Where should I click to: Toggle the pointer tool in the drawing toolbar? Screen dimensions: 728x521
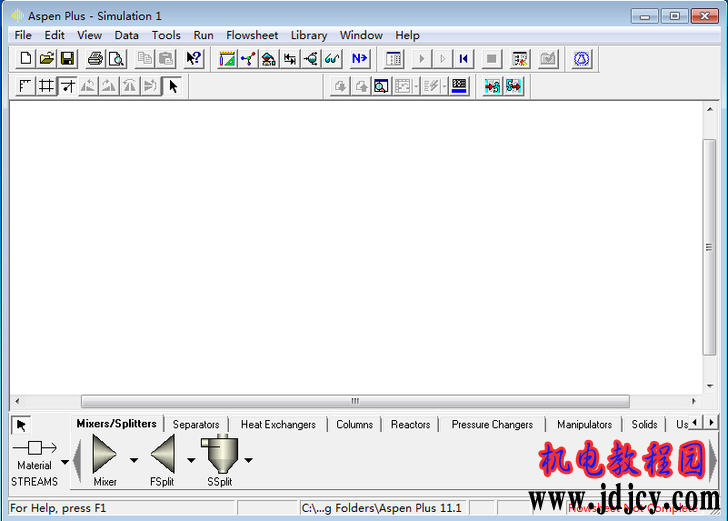(x=173, y=86)
